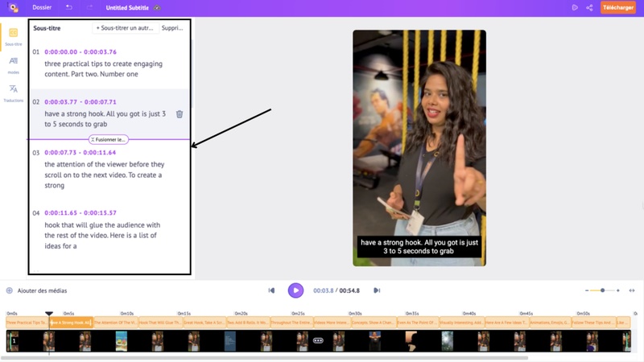Click the preview play icon in top bar

(x=575, y=7)
